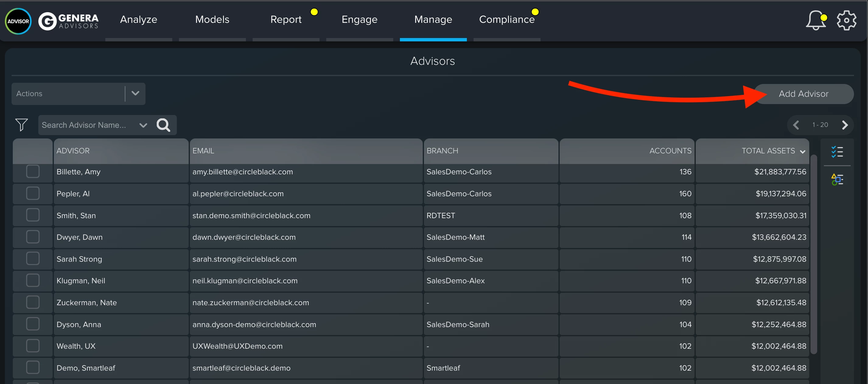The image size is (868, 384).
Task: Open the column checklist icon
Action: [837, 152]
